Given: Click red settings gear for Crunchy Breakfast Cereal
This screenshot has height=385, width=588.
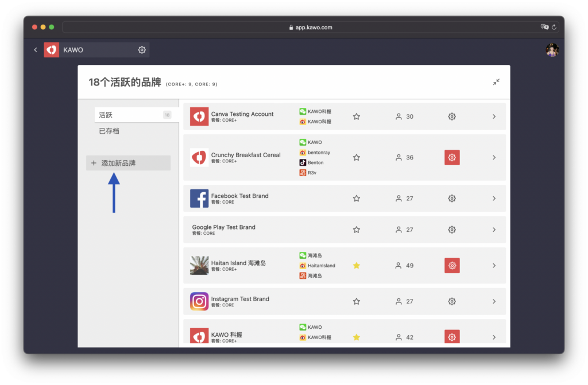Looking at the screenshot, I should point(452,157).
